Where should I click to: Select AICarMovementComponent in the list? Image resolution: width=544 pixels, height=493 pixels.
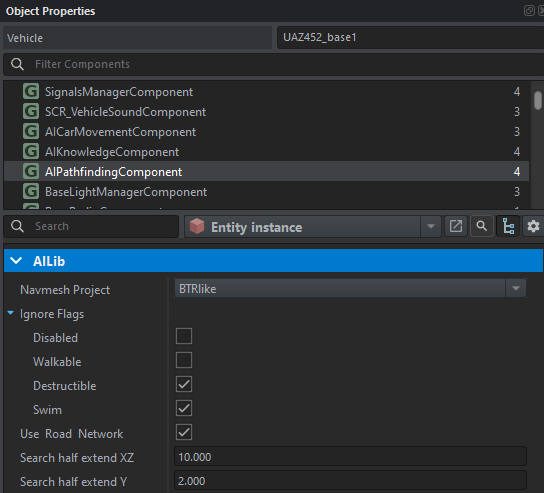pos(266,131)
